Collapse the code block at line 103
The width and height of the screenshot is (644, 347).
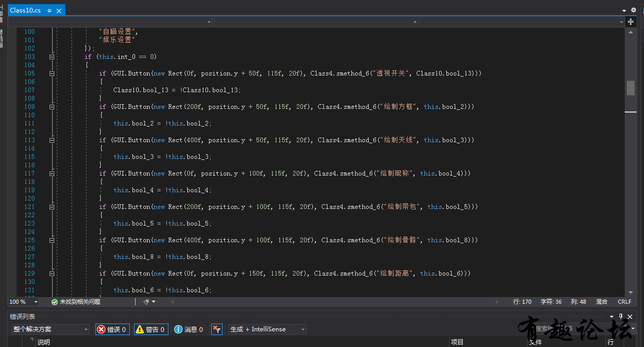[52, 57]
